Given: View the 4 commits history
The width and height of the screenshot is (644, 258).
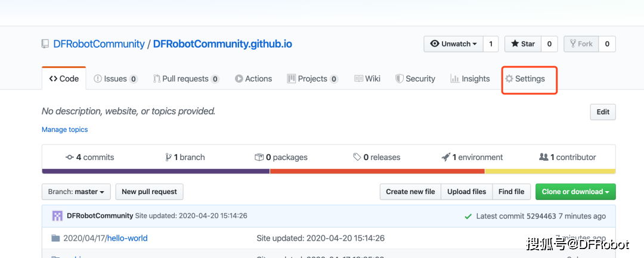Looking at the screenshot, I should (90, 157).
